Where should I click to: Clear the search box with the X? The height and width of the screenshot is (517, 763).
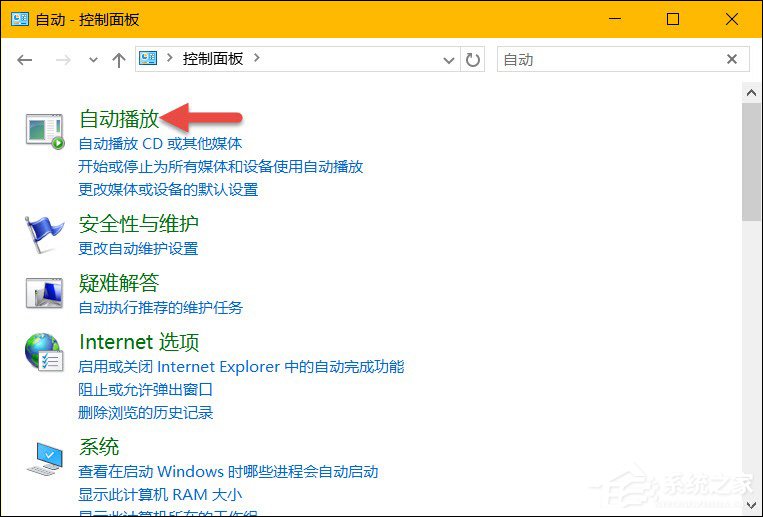[x=732, y=59]
